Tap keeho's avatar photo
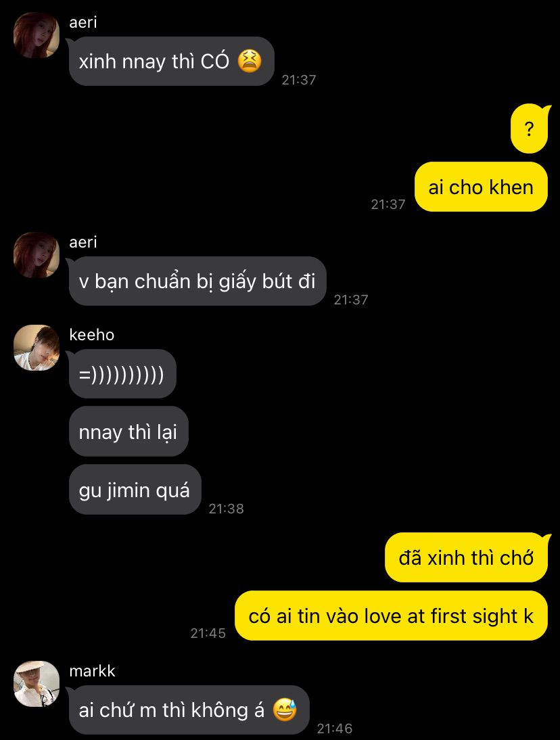 [37, 348]
